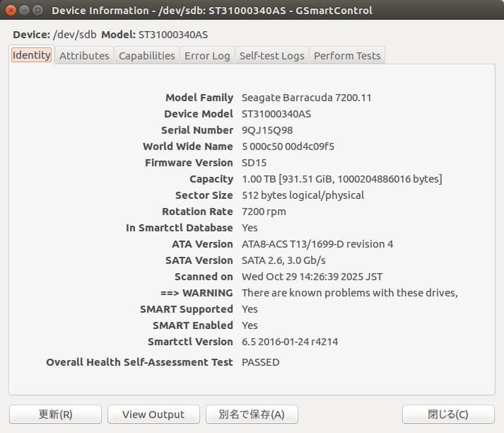
Task: Click the Overall Health Self-Assessment Test label
Action: click(139, 362)
